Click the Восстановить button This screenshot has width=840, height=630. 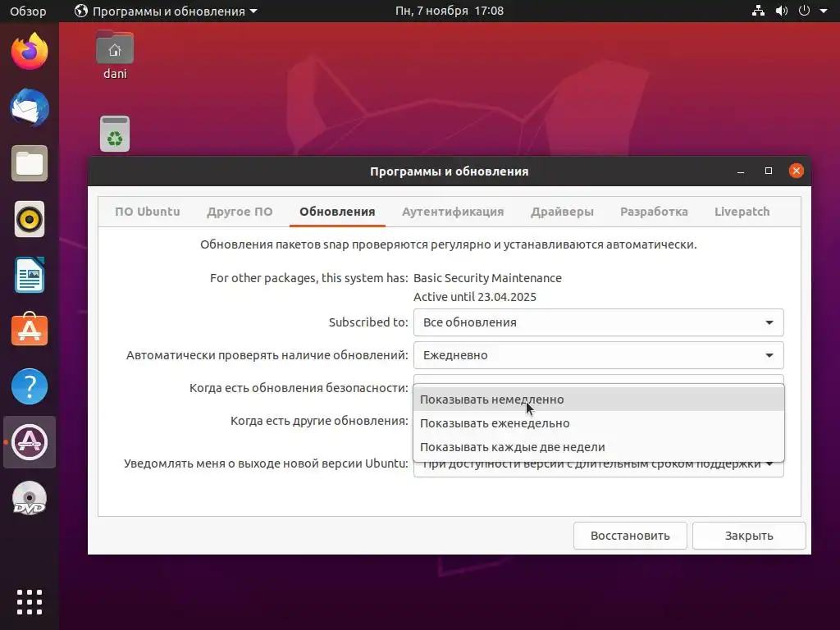[x=630, y=536]
